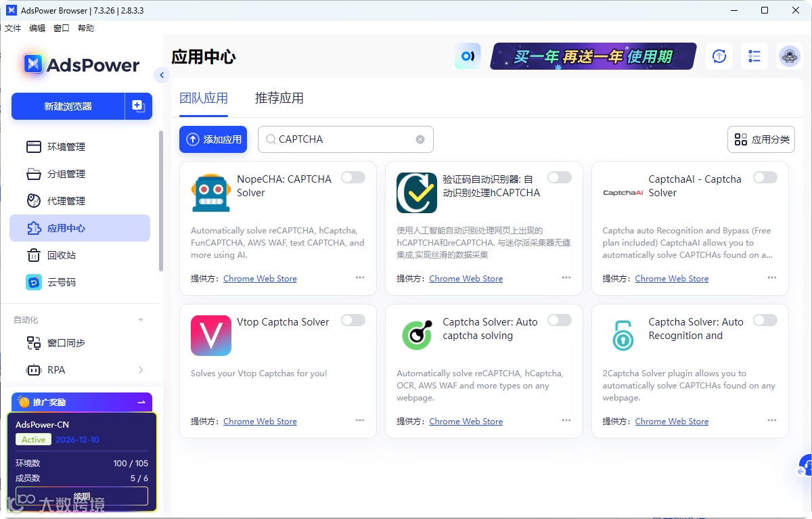The image size is (812, 519).
Task: Expand the RPA submenu chevron
Action: (141, 370)
